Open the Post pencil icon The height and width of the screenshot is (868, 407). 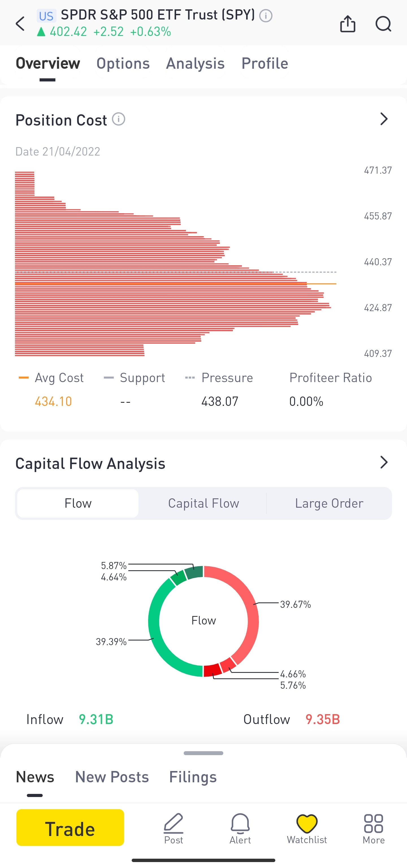coord(173,828)
